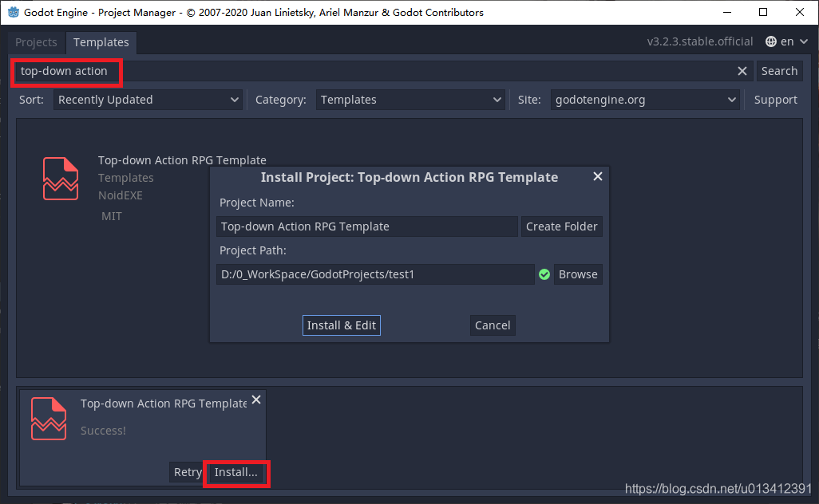Click the download panel template title
This screenshot has height=504, width=819.
point(164,404)
